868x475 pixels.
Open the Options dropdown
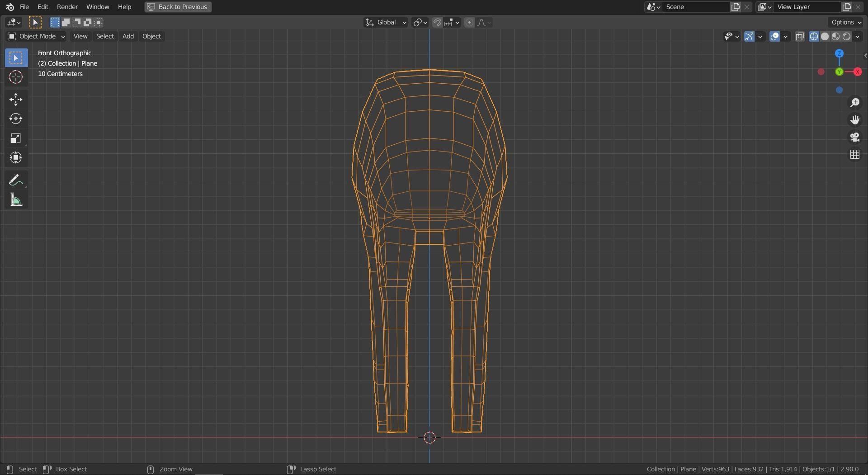tap(846, 22)
